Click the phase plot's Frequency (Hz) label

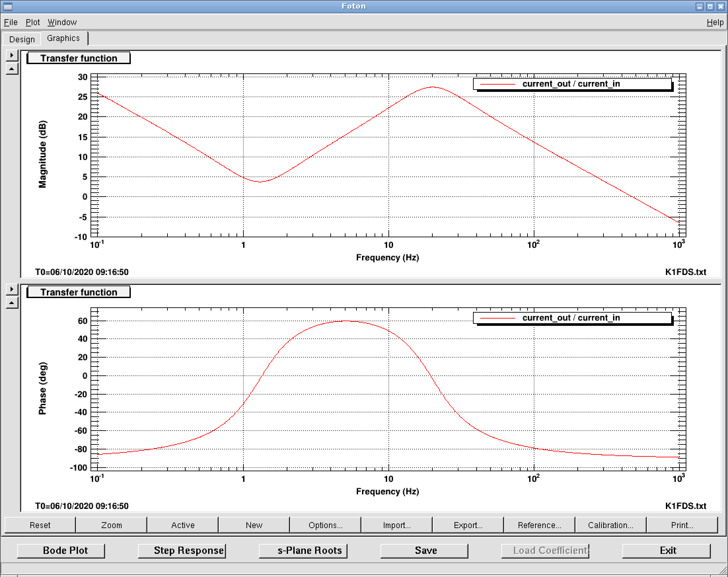click(x=387, y=491)
